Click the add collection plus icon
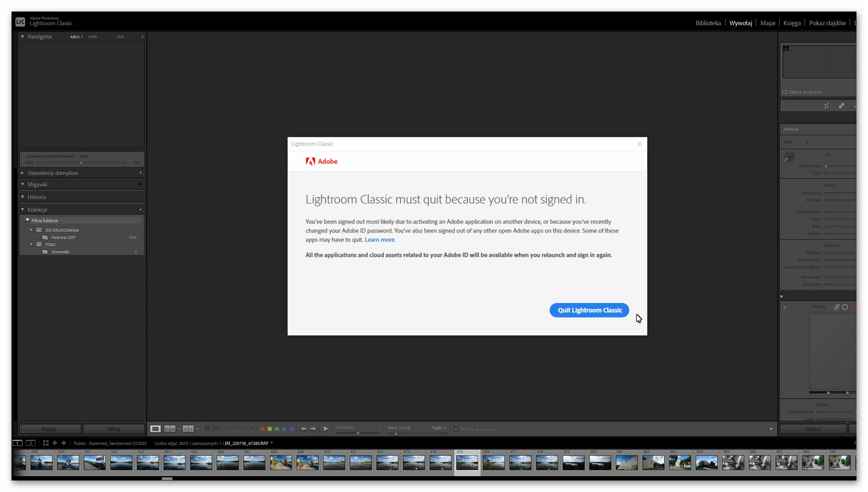868x492 pixels. tap(141, 209)
